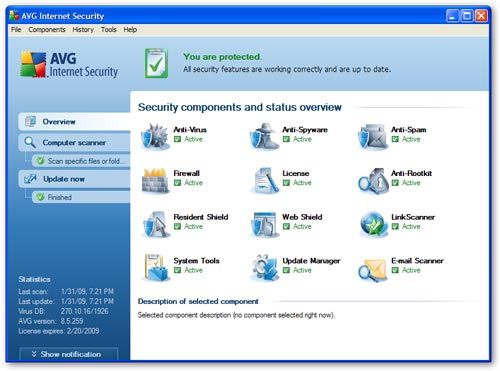Screen dimensions: 500x371
Task: Open the Help menu
Action: click(130, 30)
